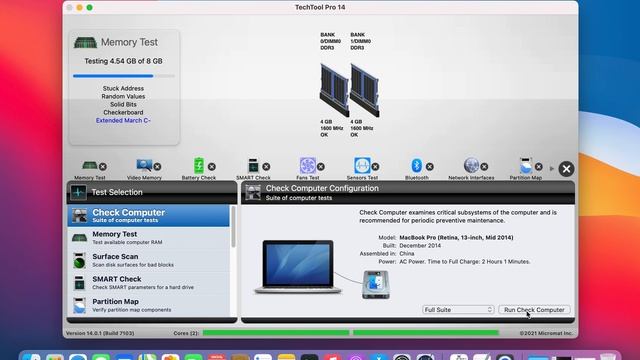Click Run Check Computer button

[534, 310]
